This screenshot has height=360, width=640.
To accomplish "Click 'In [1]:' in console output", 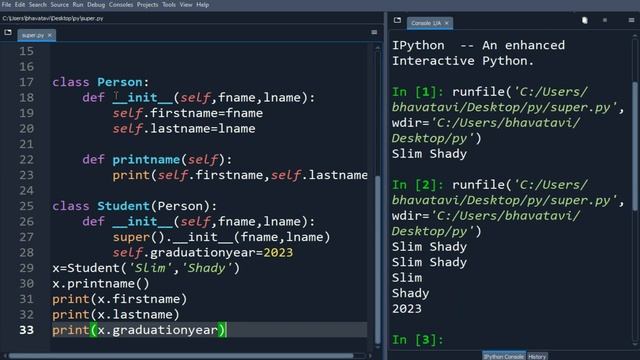I will tap(418, 92).
